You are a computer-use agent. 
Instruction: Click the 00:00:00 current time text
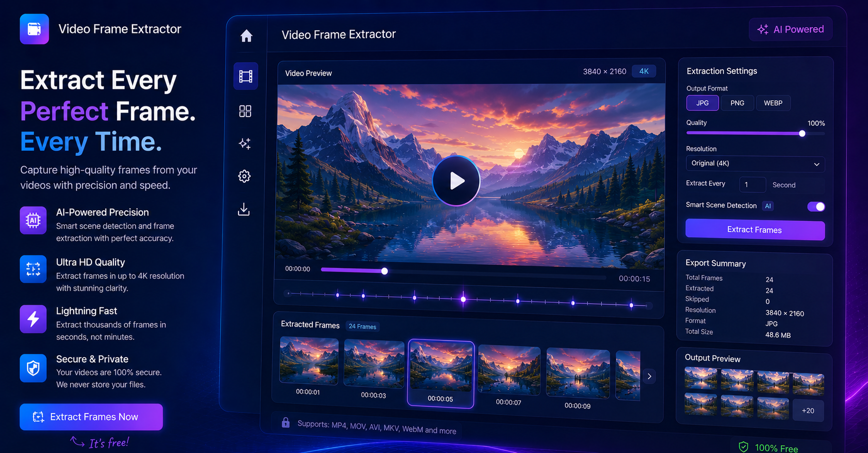298,269
